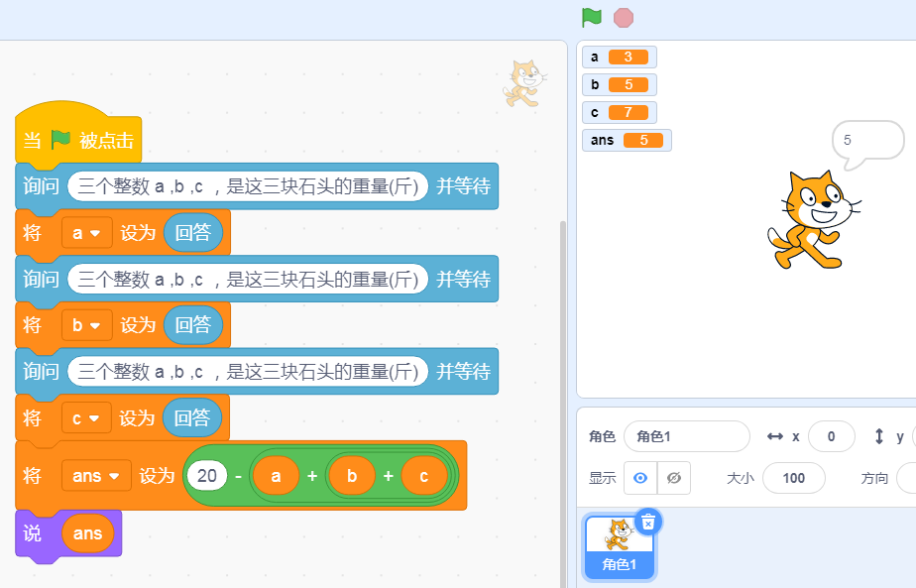Click the size input showing 100

pyautogui.click(x=794, y=478)
